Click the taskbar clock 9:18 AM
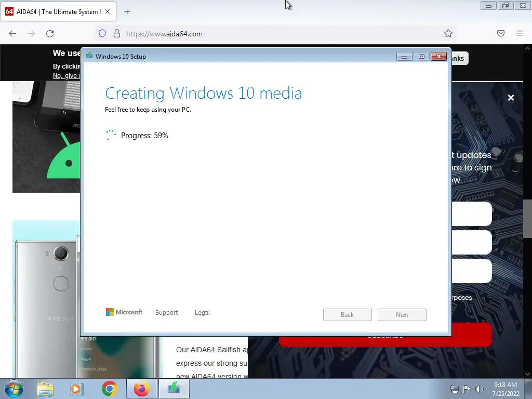532x399 pixels. (x=506, y=389)
